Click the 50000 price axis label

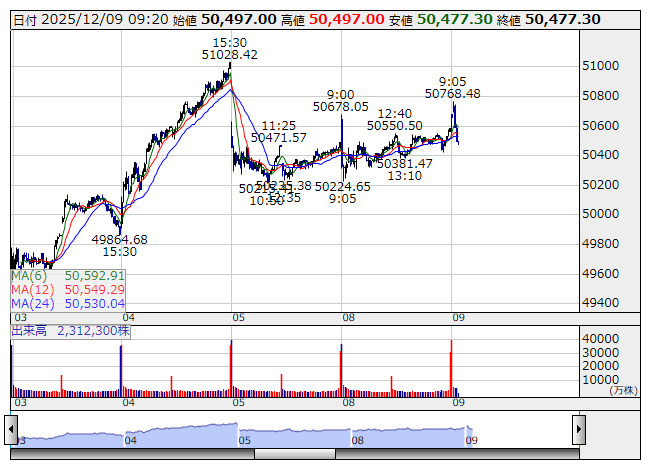coord(601,214)
